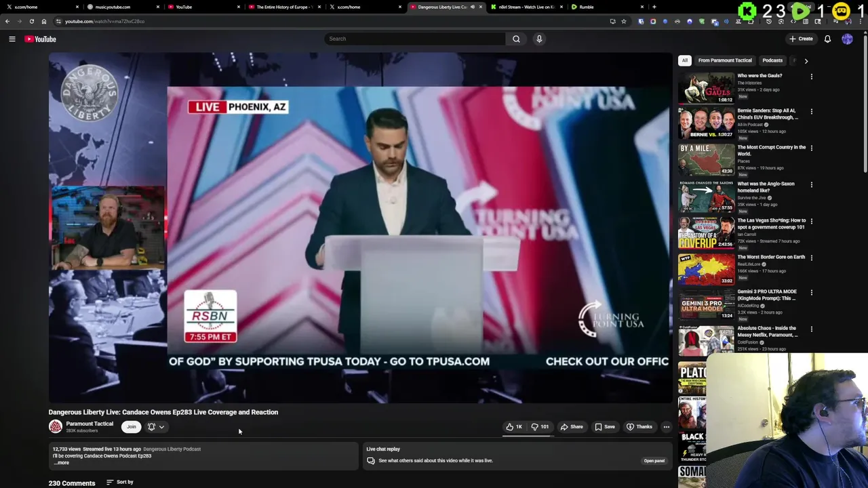Click the YouTube search input field
The height and width of the screenshot is (488, 868).
(415, 39)
